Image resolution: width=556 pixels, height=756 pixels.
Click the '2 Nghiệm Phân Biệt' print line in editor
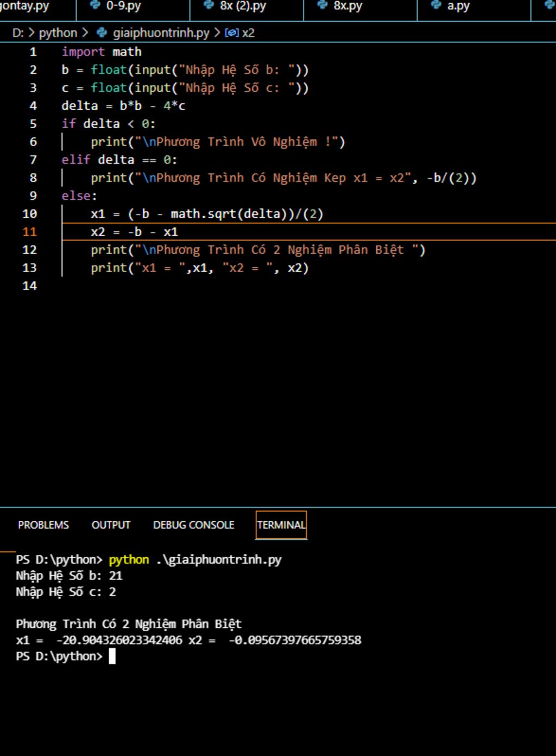258,250
